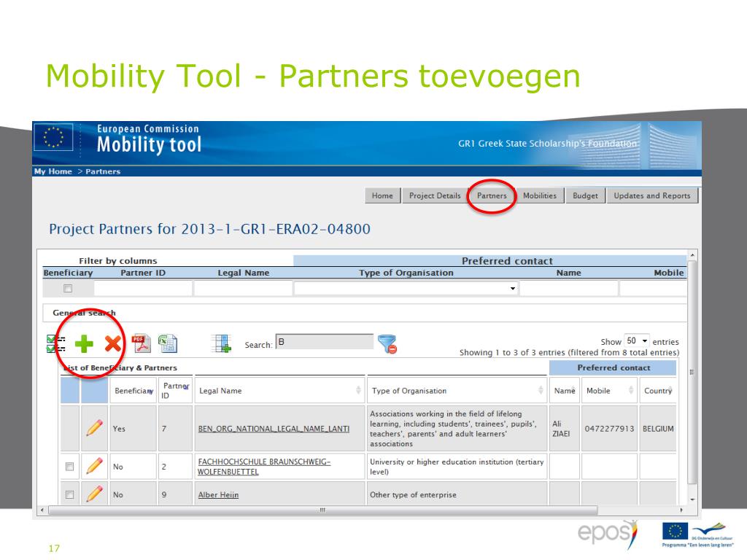Click the BELGIUM country cell
The height and width of the screenshot is (560, 747).
click(x=658, y=429)
